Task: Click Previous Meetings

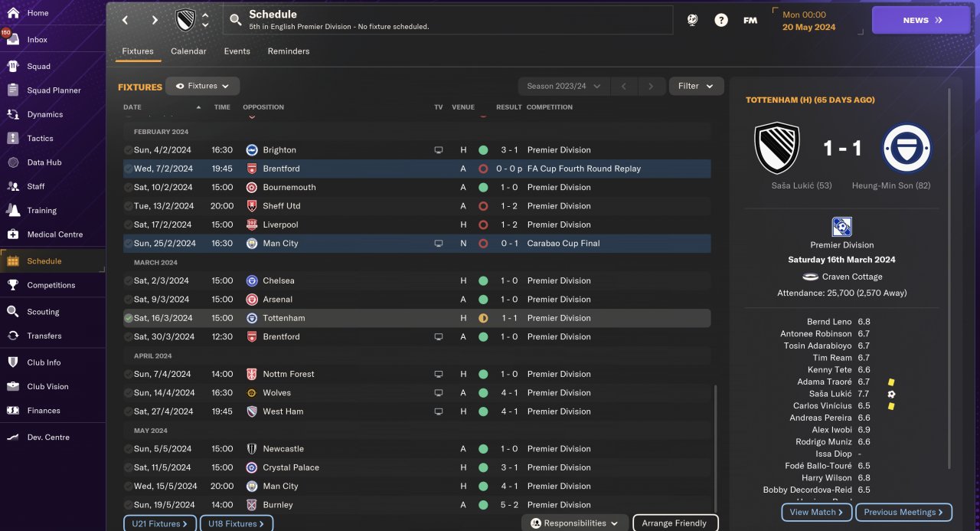Action: [x=904, y=512]
